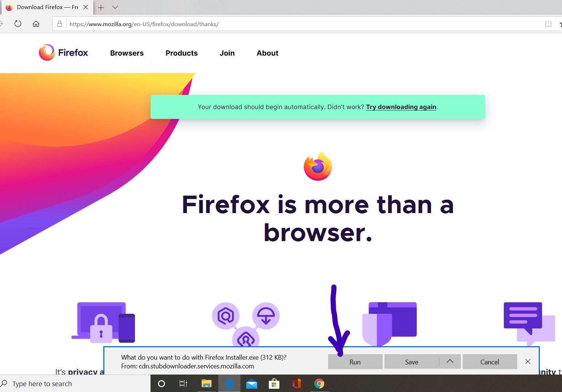Close the Download Firefox tab

[85, 7]
